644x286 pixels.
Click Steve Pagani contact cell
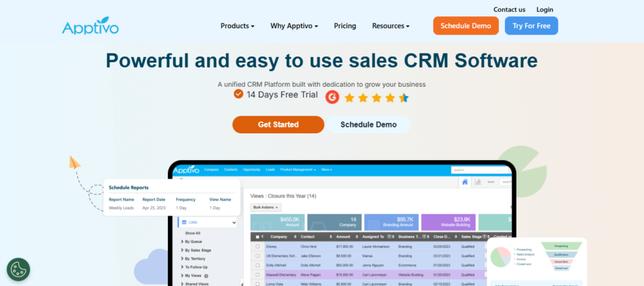[x=310, y=275]
